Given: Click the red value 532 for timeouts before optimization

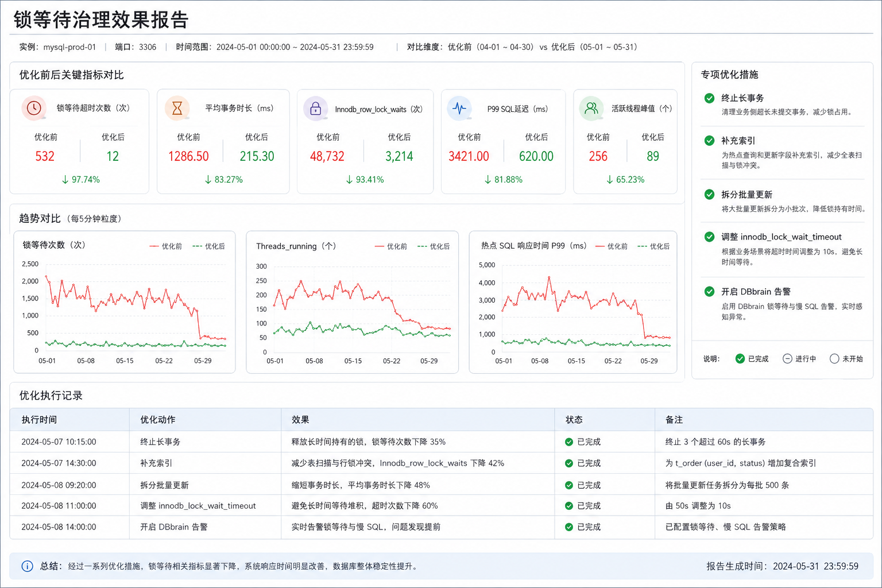Looking at the screenshot, I should tap(45, 156).
